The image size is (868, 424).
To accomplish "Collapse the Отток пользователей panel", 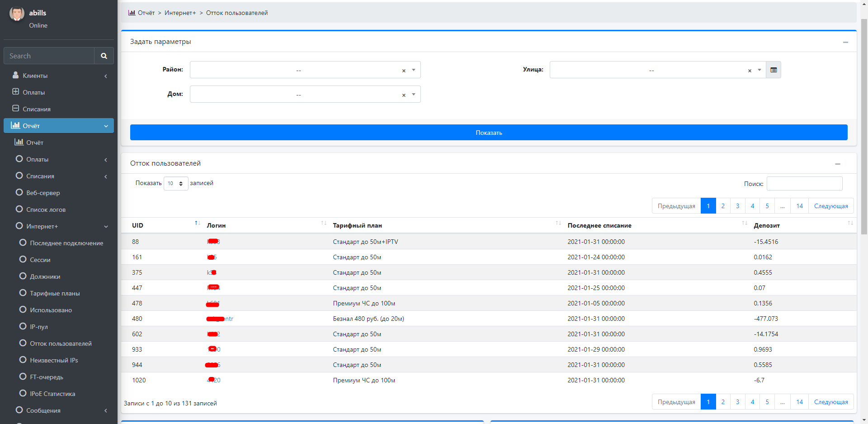I will click(838, 164).
